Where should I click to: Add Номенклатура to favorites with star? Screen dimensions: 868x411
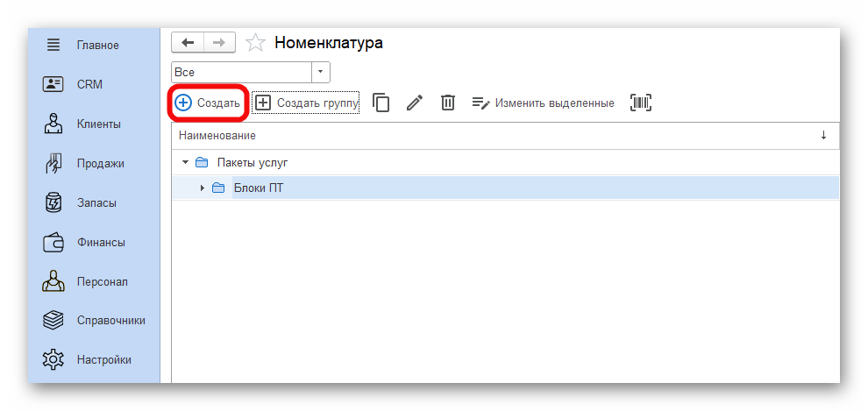[255, 43]
